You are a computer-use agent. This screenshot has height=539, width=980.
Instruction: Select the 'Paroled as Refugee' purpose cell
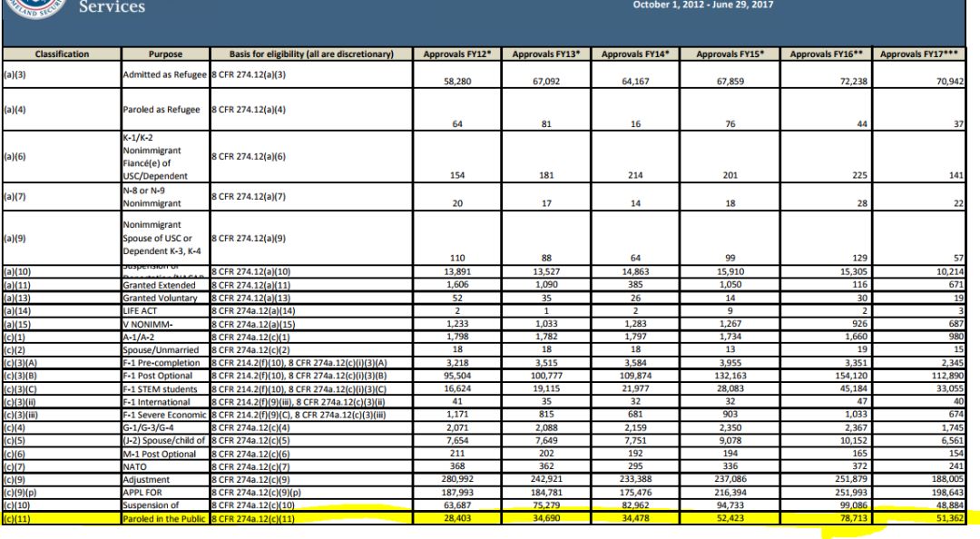point(162,110)
